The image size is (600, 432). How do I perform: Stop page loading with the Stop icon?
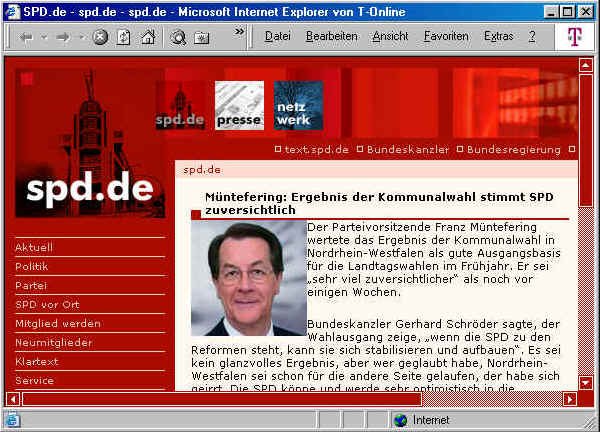pyautogui.click(x=100, y=37)
